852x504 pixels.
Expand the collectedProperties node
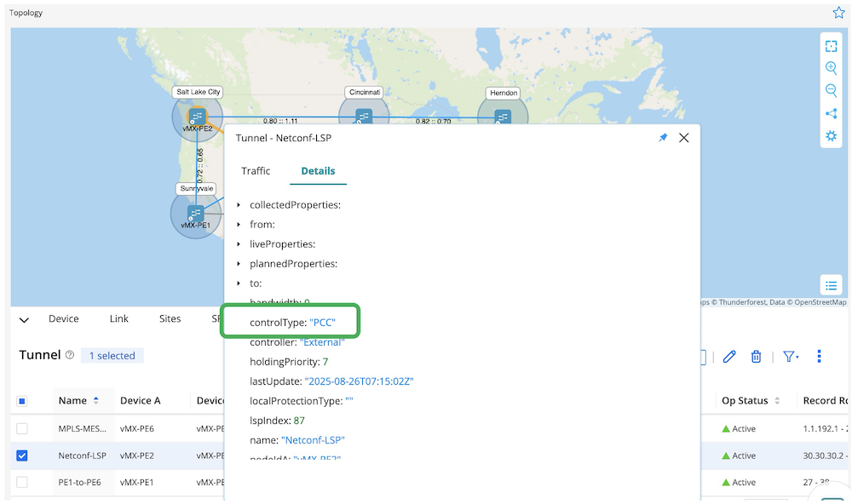tap(239, 204)
